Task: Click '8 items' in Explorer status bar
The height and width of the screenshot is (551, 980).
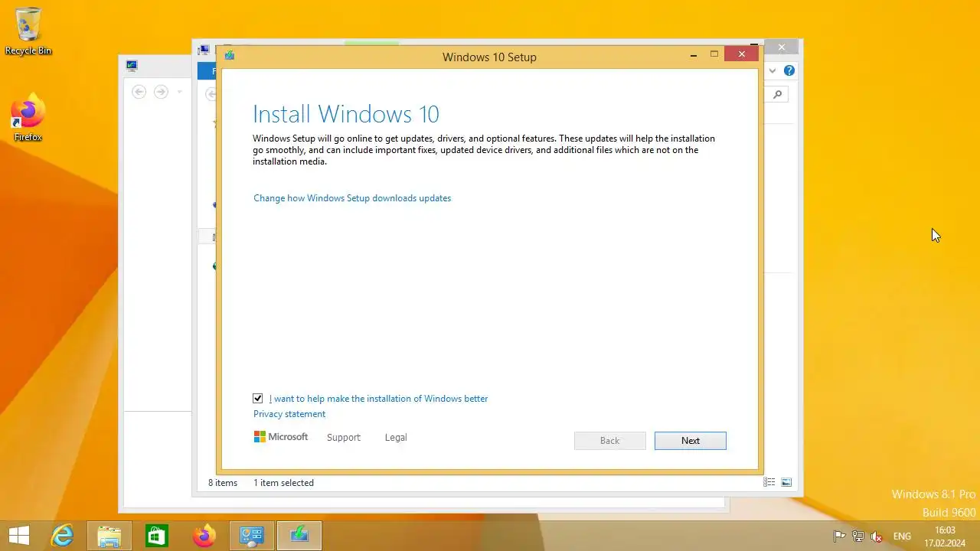Action: pos(223,483)
